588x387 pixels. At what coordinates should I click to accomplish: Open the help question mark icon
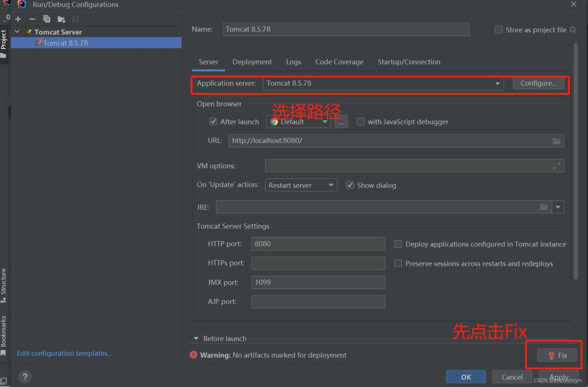pos(25,376)
